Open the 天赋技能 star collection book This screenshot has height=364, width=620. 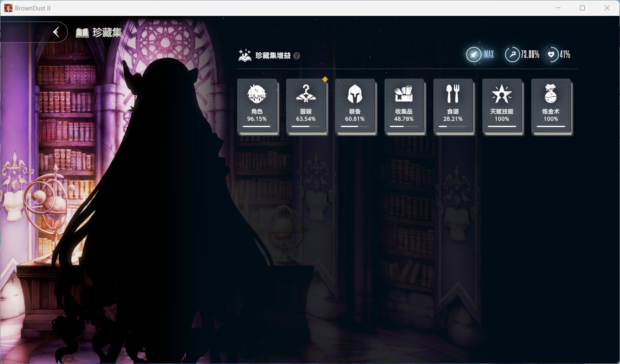pos(502,106)
